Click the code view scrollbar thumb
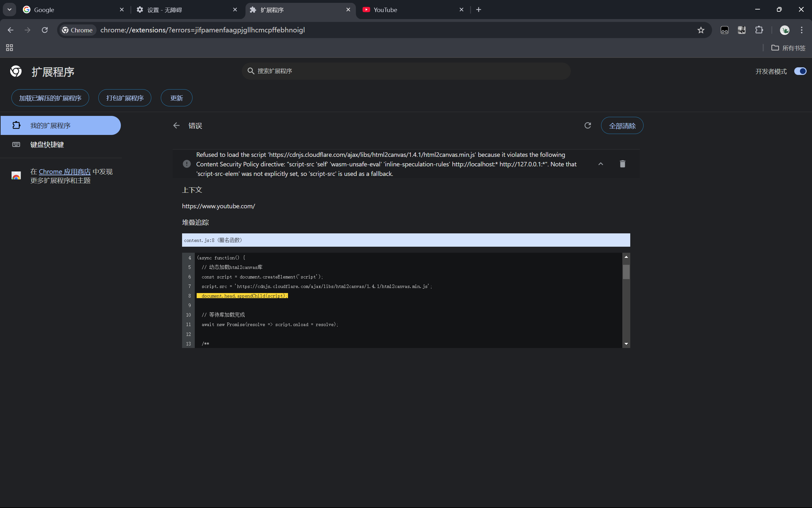 point(626,272)
